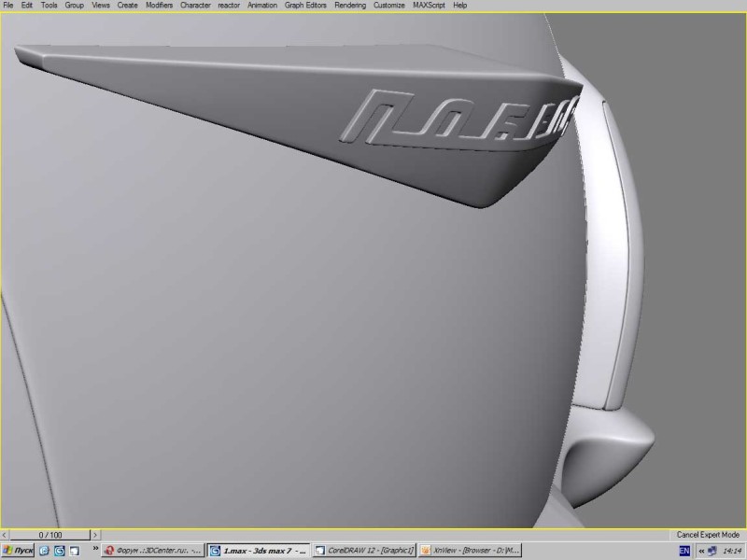Open the Edit menu
The width and height of the screenshot is (747, 560).
click(x=27, y=6)
